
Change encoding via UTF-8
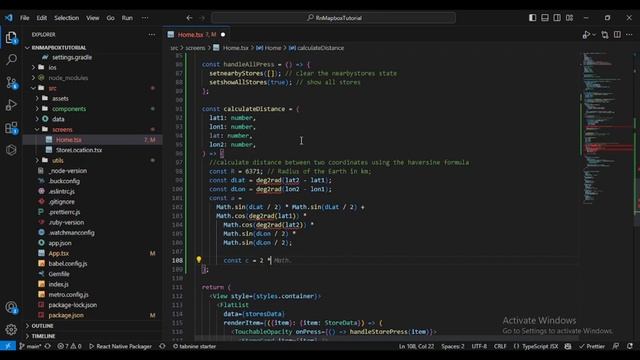pyautogui.click(x=479, y=346)
